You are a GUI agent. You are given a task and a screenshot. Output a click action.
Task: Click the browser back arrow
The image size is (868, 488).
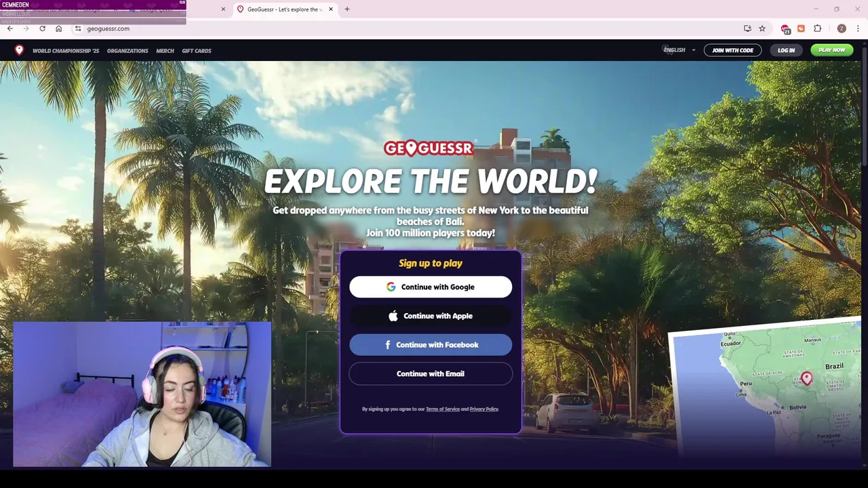pyautogui.click(x=9, y=28)
